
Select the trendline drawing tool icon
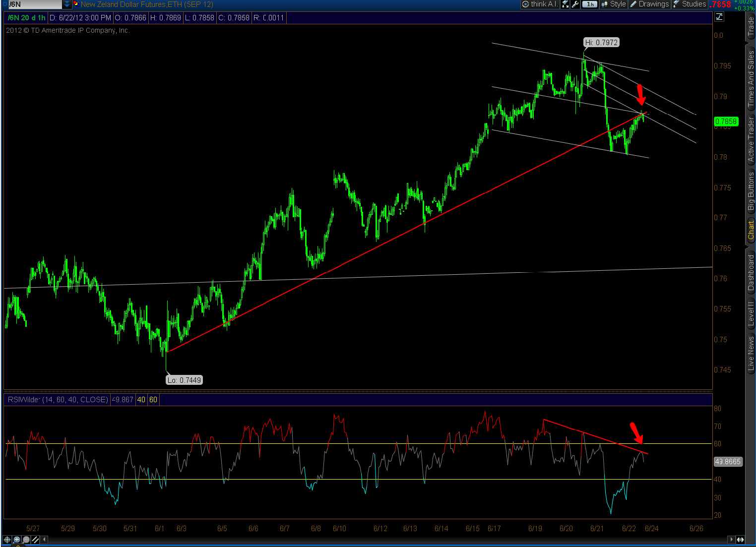(x=36, y=540)
